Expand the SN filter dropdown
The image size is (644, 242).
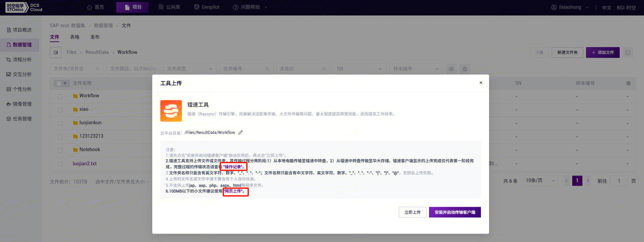coord(360,69)
